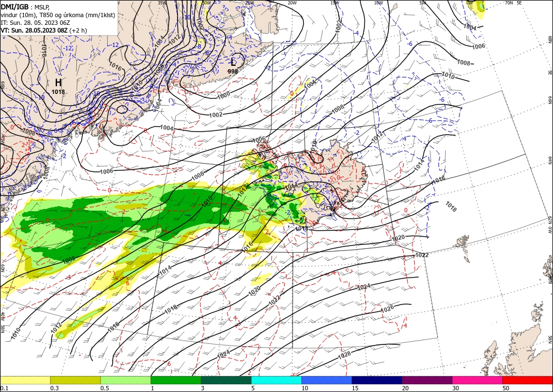The height and width of the screenshot is (392, 553).
Task: Click the cyan 5–10 legend swatch
Action: [x=276, y=380]
